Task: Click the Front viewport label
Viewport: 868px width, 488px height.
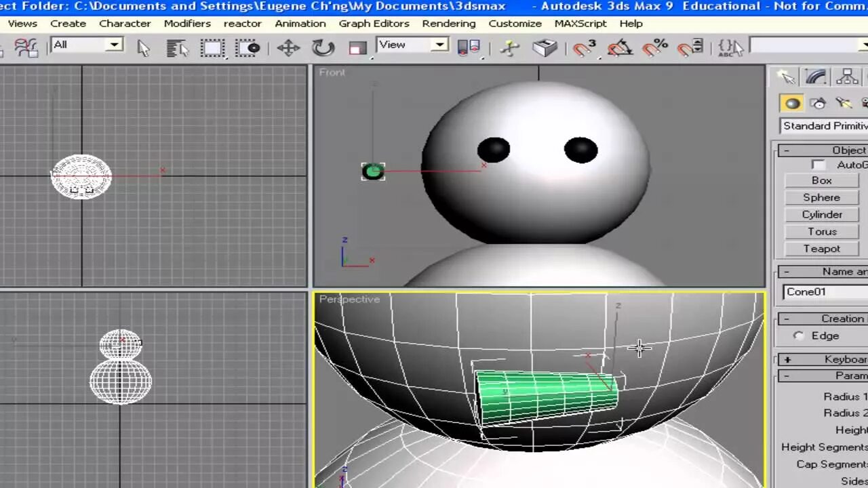Action: click(x=332, y=73)
